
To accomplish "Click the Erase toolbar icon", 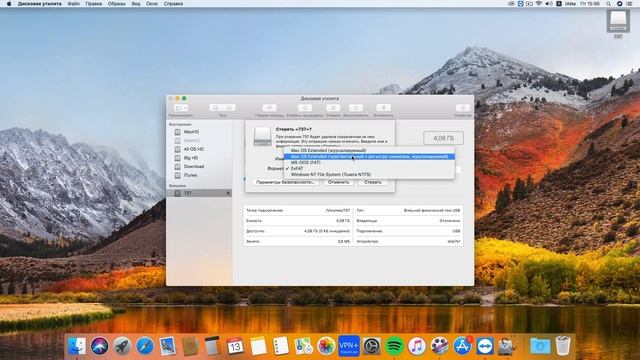I will 333,108.
